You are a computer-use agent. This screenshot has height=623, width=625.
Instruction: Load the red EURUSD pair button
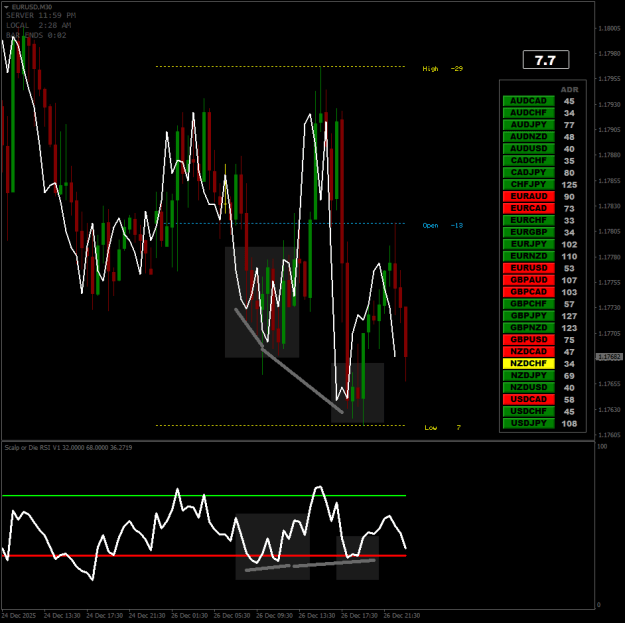(529, 268)
